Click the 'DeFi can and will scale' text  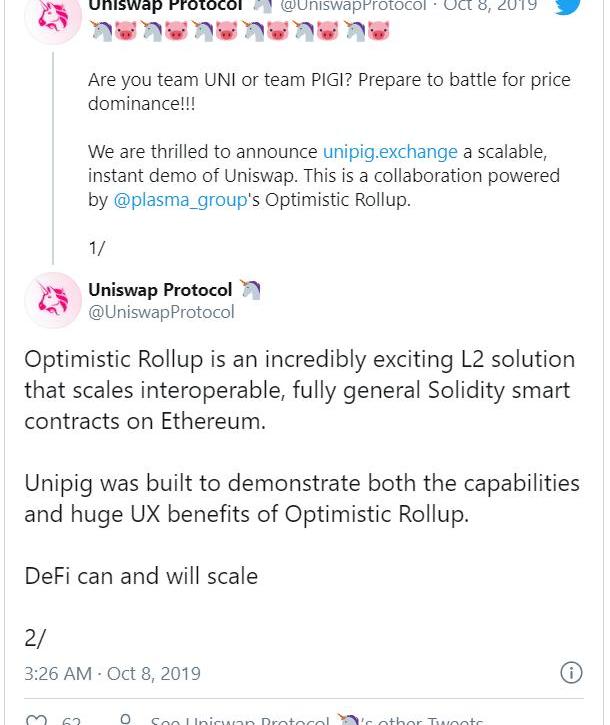click(141, 576)
